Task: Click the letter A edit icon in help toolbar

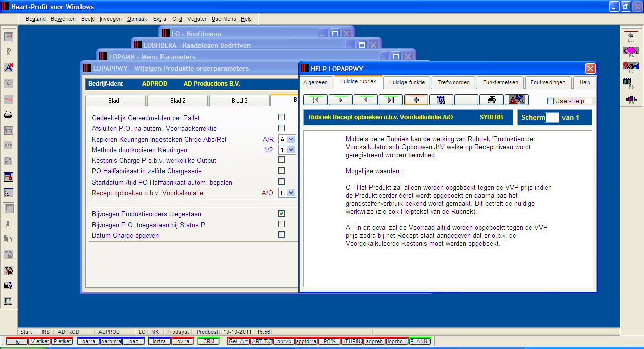Action: click(517, 100)
